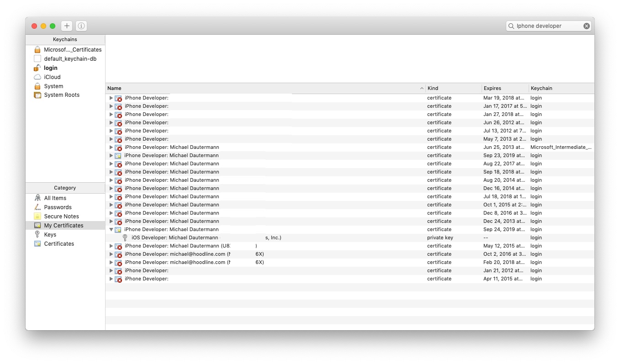Select the System Roots keychain icon

38,95
